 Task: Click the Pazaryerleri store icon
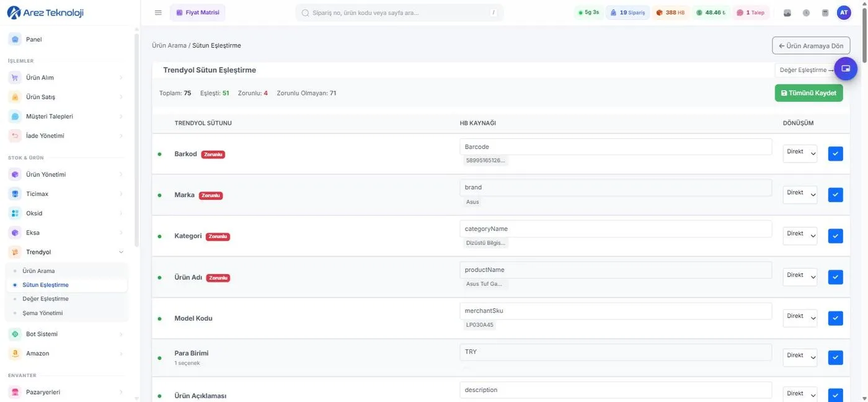point(15,392)
